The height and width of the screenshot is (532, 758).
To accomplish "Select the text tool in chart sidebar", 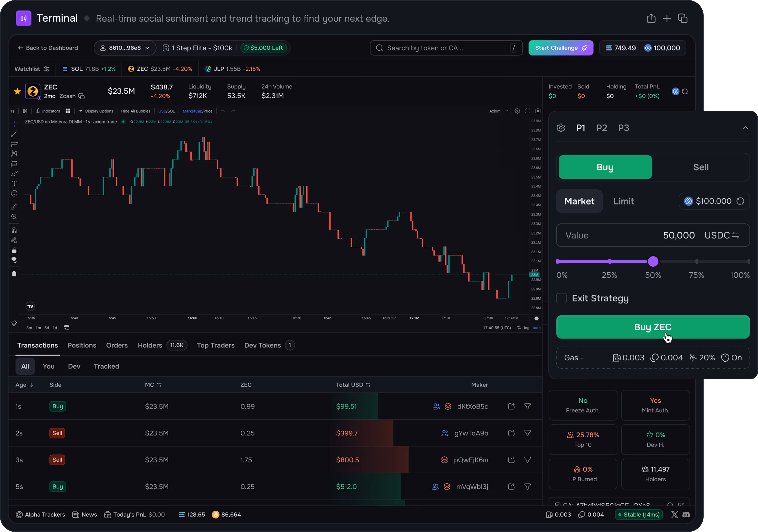I will pyautogui.click(x=14, y=183).
